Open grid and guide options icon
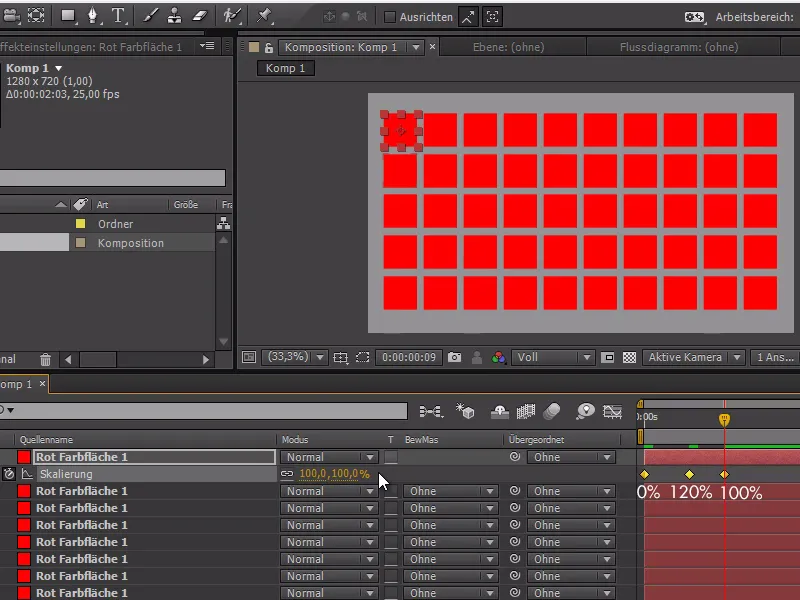Image resolution: width=800 pixels, height=600 pixels. pyautogui.click(x=340, y=357)
